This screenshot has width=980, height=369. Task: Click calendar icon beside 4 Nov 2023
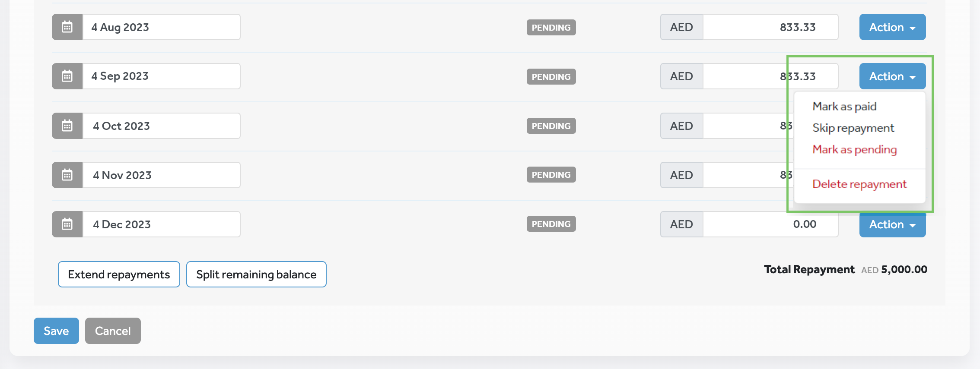[67, 175]
